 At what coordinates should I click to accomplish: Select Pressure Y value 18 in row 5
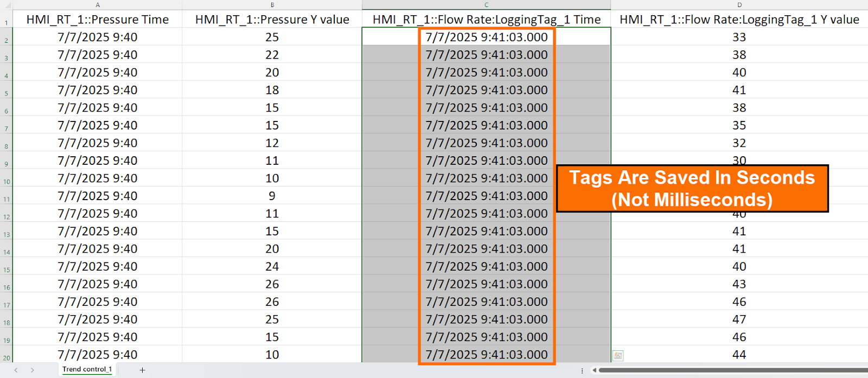pos(272,90)
